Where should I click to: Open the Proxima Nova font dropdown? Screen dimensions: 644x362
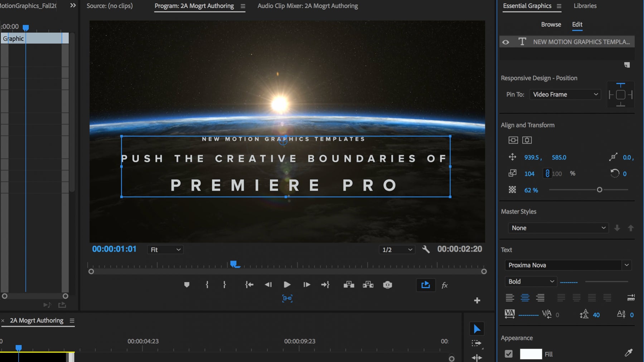pyautogui.click(x=568, y=265)
